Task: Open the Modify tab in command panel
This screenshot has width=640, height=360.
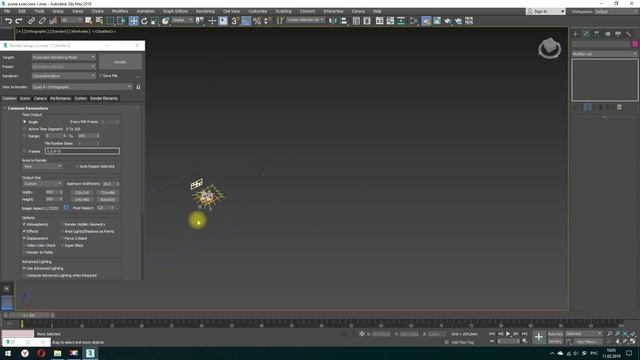Action: (586, 34)
